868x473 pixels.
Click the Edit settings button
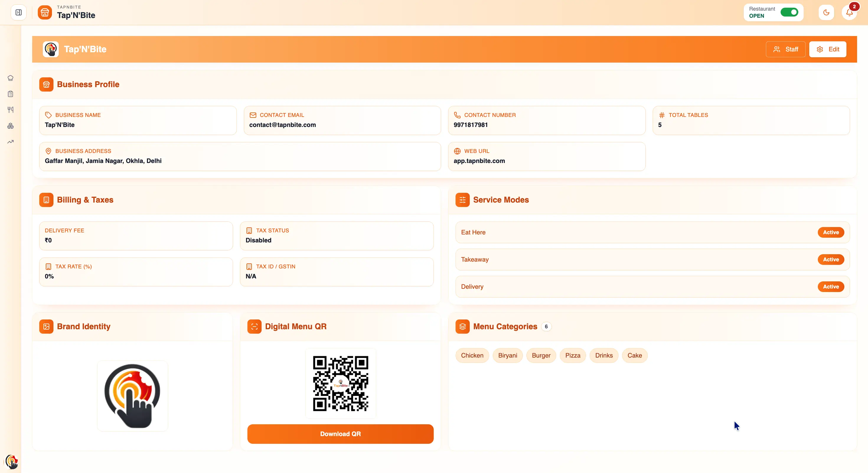[828, 49]
